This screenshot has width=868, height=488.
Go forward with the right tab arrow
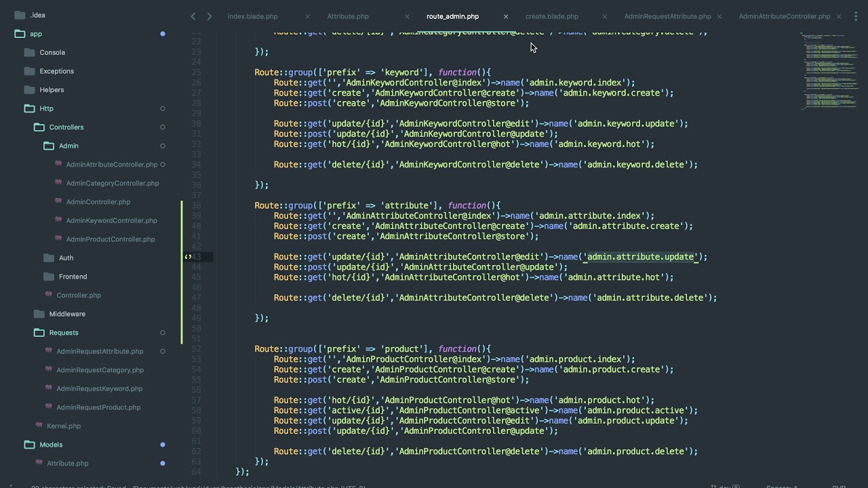click(x=209, y=16)
